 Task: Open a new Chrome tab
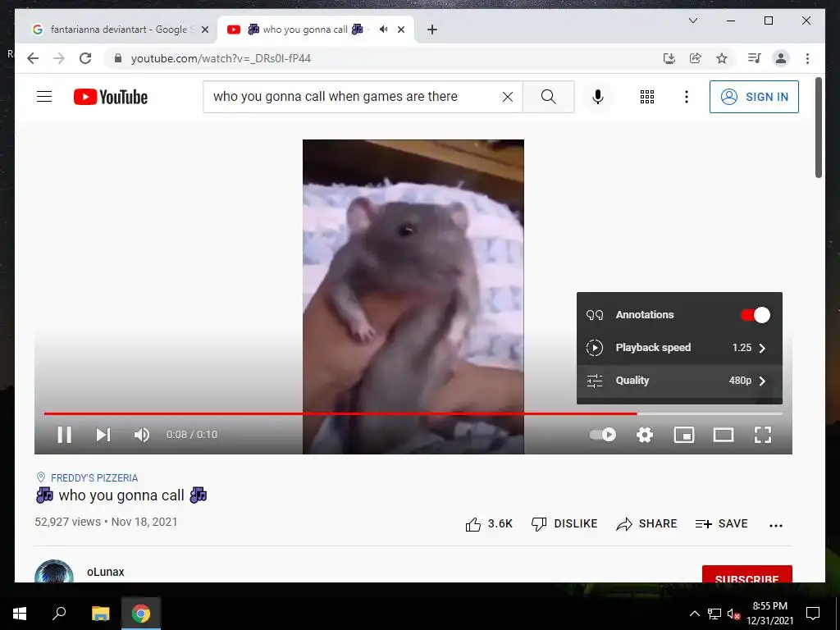pyautogui.click(x=431, y=30)
